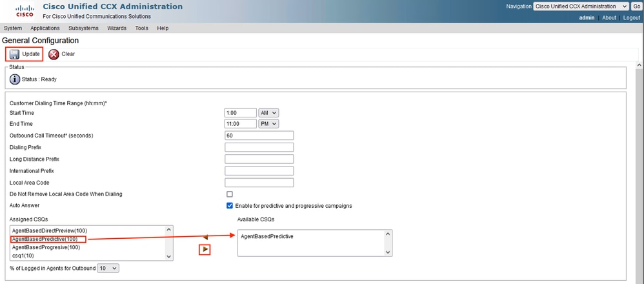Click the Status : Ready text
Screen dimensions: 644x284
[x=39, y=79]
